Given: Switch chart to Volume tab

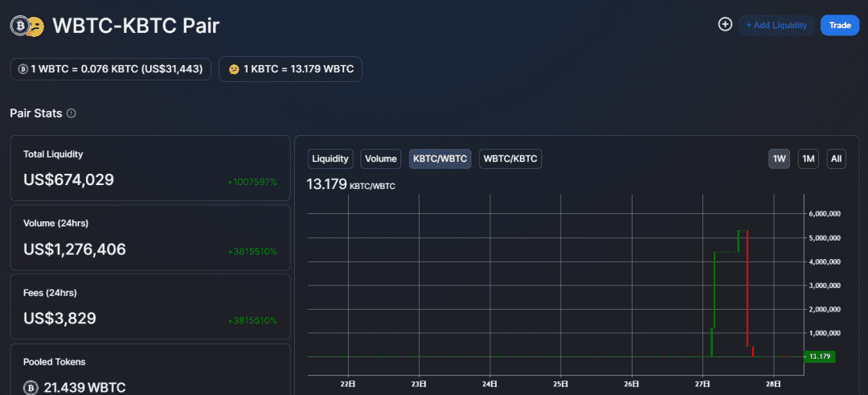Looking at the screenshot, I should (381, 159).
